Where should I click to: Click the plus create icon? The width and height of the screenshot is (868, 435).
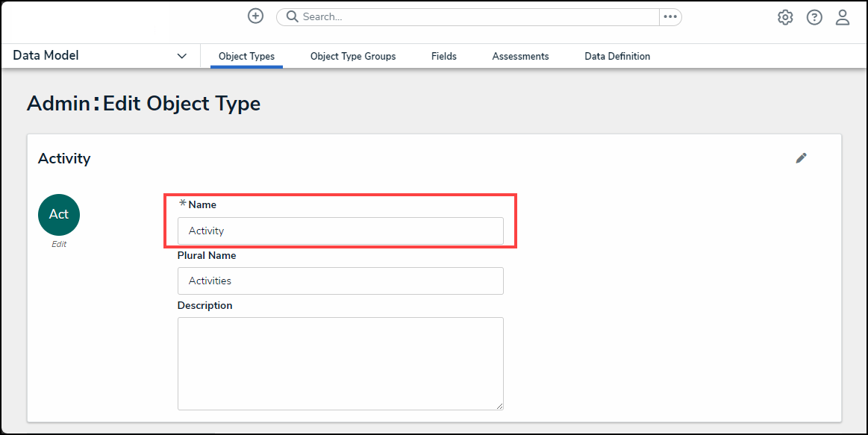(x=255, y=16)
